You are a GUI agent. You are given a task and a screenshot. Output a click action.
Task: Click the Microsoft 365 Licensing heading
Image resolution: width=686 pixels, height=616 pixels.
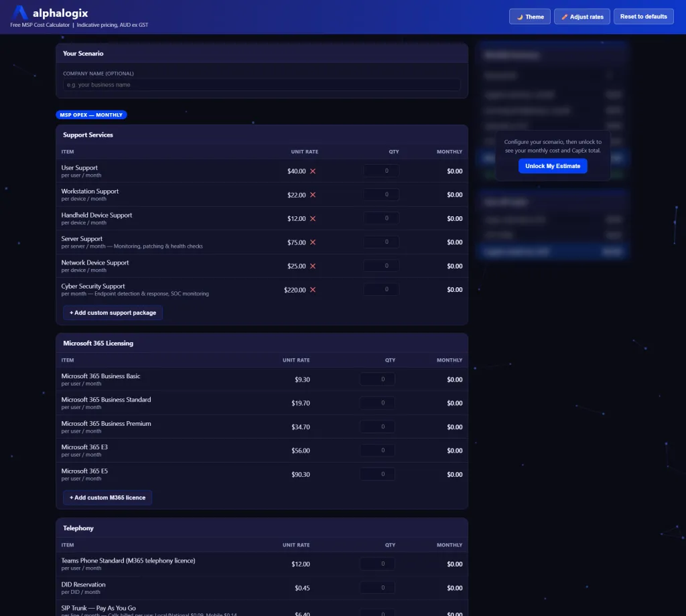tap(98, 343)
